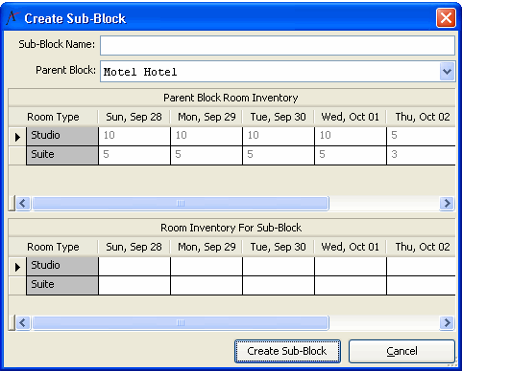The width and height of the screenshot is (529, 371).
Task: Select Sub-Block Studio cell for Sun, Sep 28
Action: 134,266
